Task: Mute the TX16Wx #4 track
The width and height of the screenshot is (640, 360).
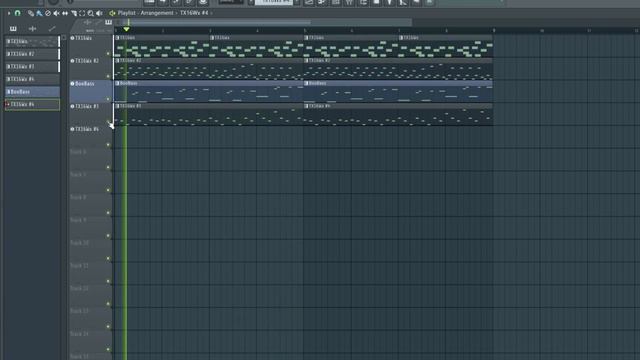Action: (x=108, y=144)
